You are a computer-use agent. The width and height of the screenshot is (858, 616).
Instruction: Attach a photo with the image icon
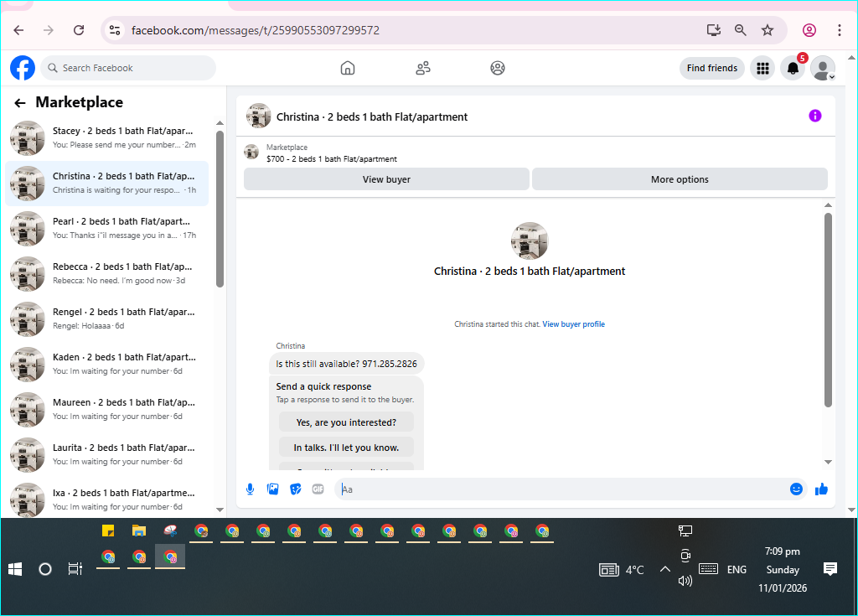[x=272, y=489]
